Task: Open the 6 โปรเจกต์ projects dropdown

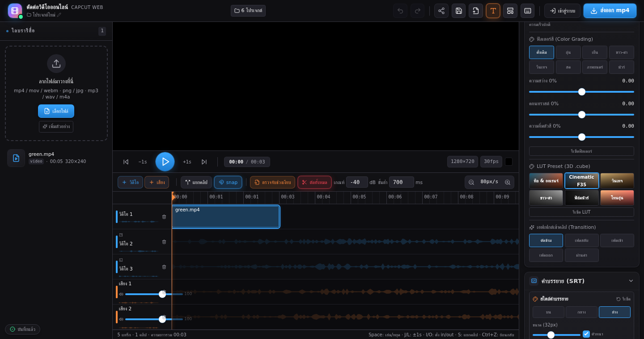Action: point(248,11)
